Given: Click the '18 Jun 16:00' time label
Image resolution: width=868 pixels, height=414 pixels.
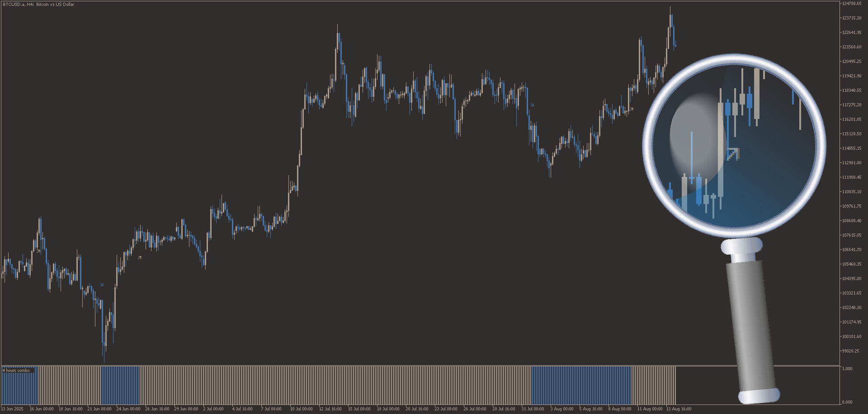Looking at the screenshot, I should tap(71, 409).
